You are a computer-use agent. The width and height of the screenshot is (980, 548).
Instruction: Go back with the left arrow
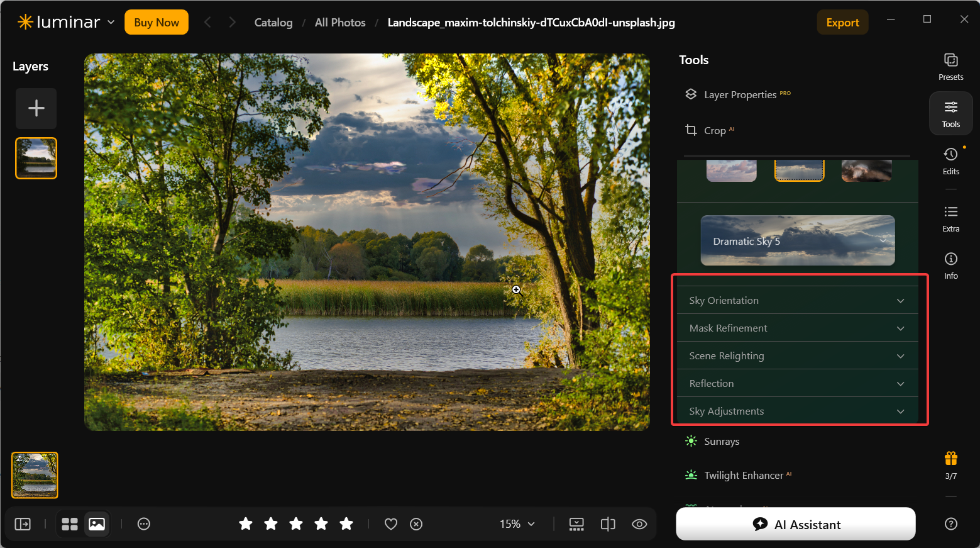(x=207, y=22)
